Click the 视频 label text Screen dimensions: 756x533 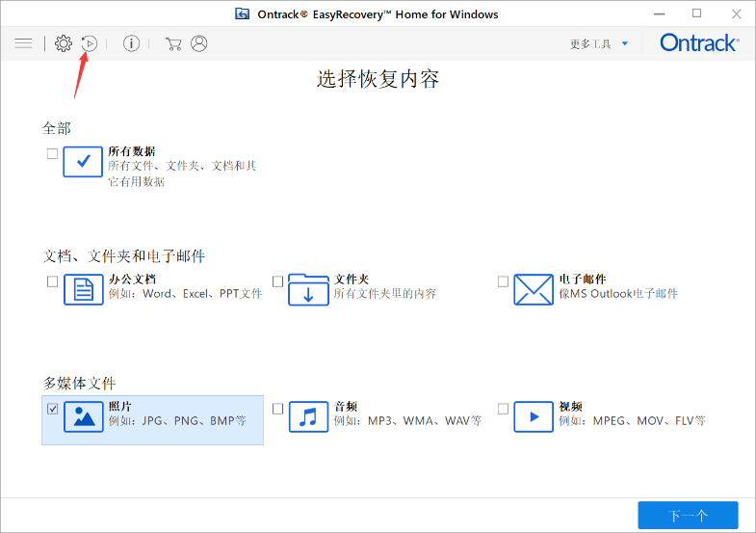coord(571,407)
